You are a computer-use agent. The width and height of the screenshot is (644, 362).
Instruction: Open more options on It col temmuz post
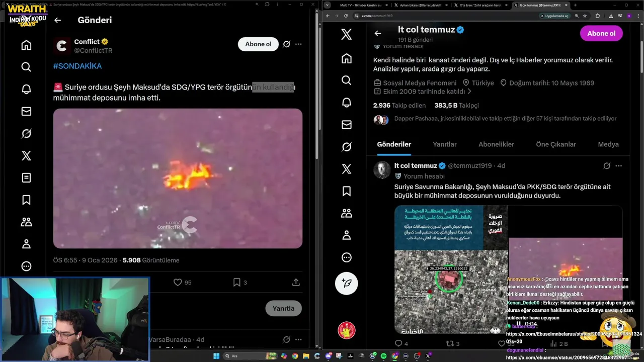coord(619,166)
